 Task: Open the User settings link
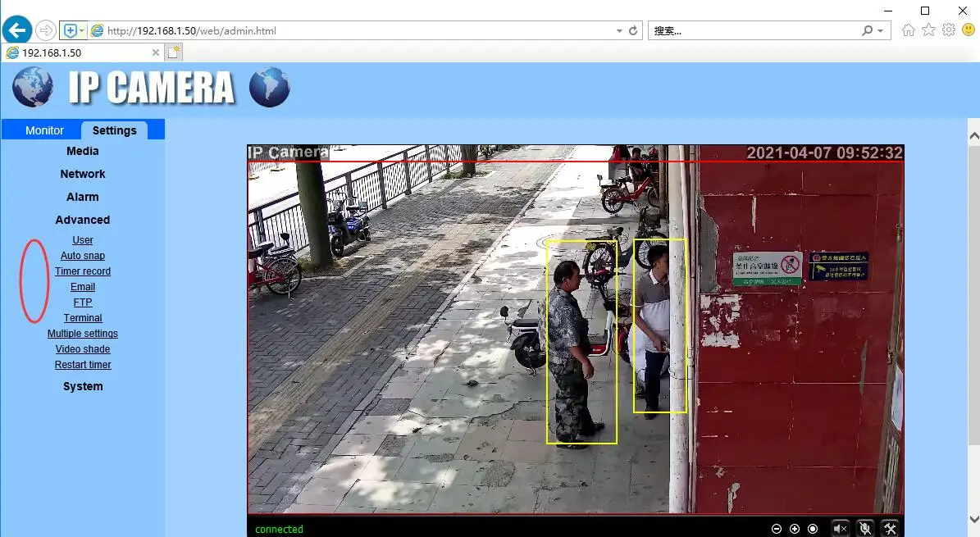(83, 240)
